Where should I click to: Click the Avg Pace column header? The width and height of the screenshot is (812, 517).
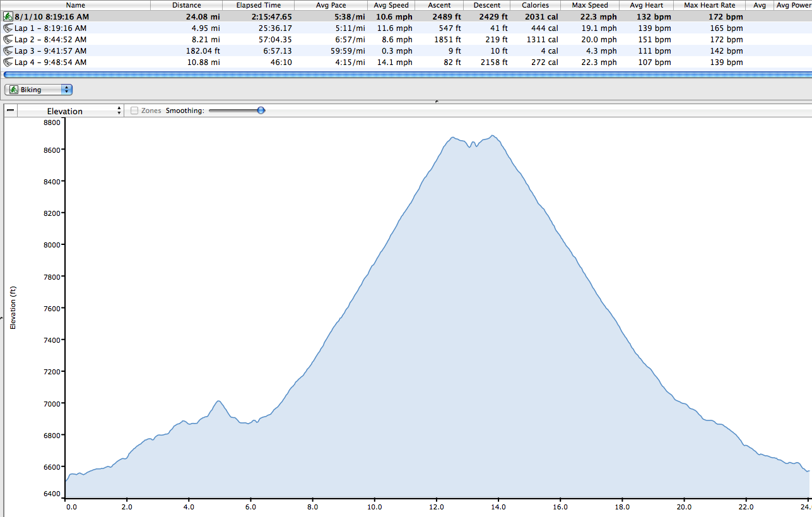[x=331, y=5]
